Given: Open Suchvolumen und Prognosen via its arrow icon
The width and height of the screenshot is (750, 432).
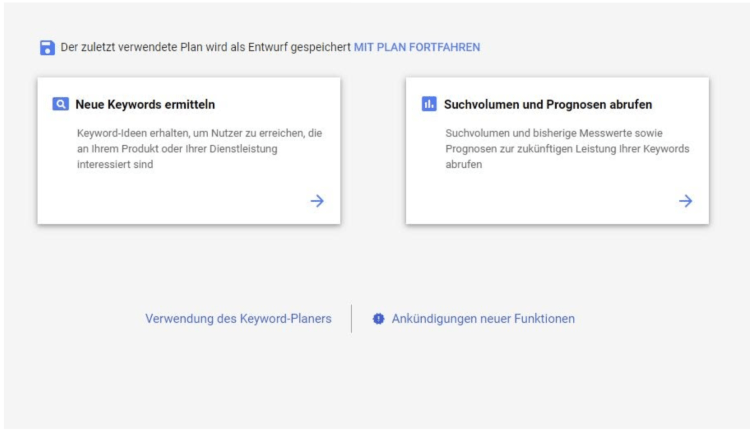Looking at the screenshot, I should [685, 201].
